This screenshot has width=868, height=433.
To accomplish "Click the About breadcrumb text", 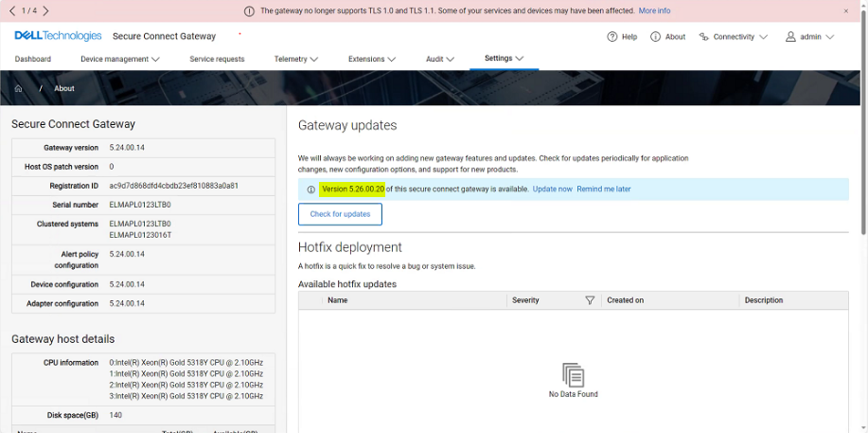I will pos(64,89).
